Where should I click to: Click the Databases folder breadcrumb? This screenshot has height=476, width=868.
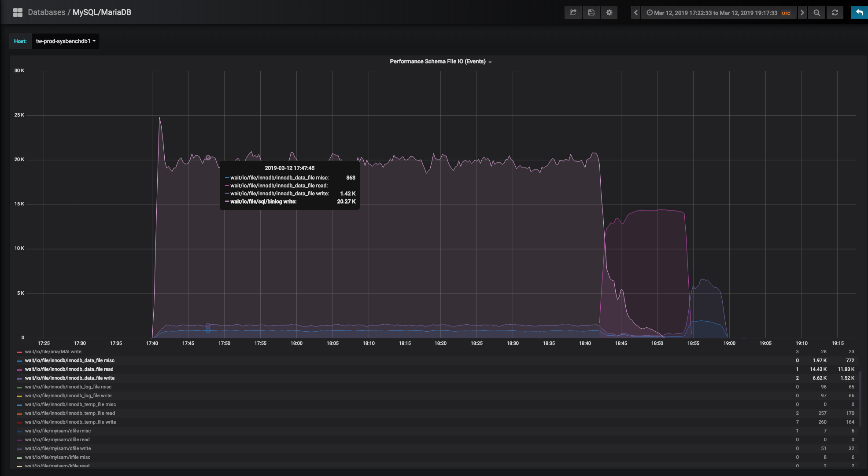pyautogui.click(x=46, y=12)
